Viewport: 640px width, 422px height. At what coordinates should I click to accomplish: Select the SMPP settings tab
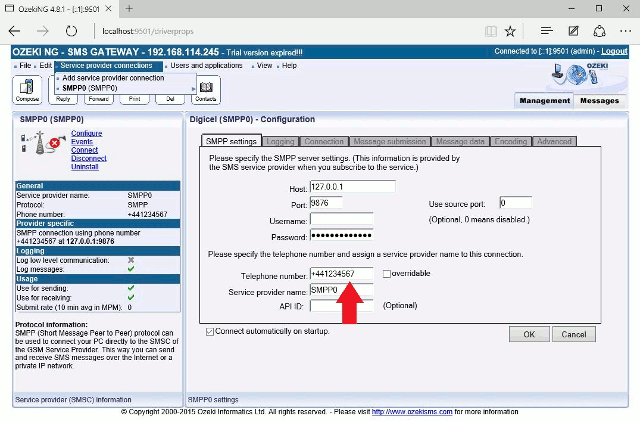point(231,141)
